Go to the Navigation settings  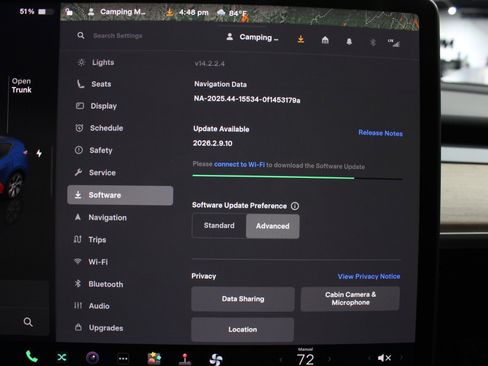[100, 217]
